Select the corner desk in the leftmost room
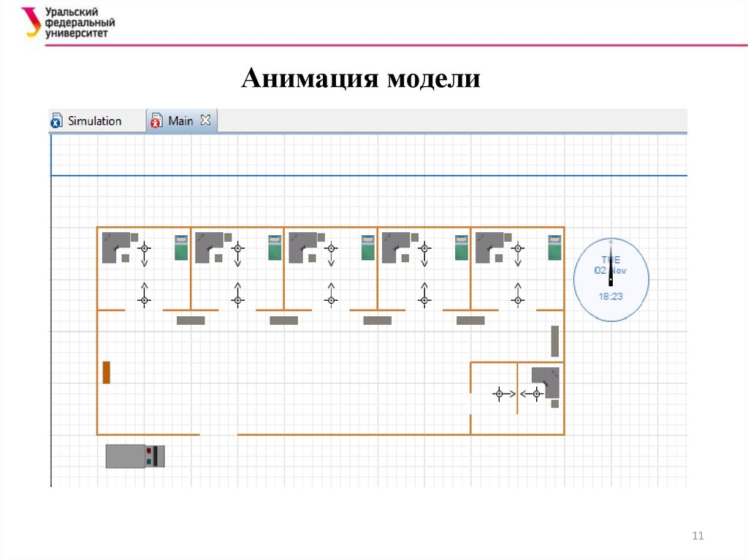This screenshot has height=560, width=748. point(114,247)
